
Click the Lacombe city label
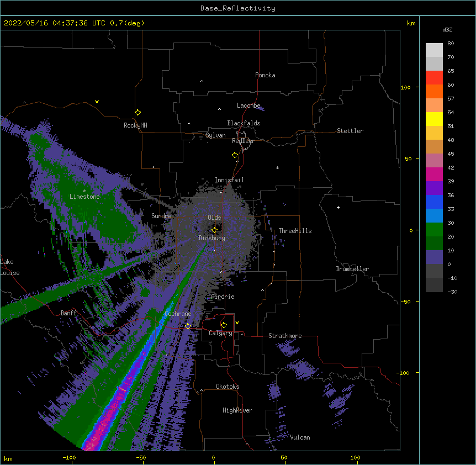[248, 105]
